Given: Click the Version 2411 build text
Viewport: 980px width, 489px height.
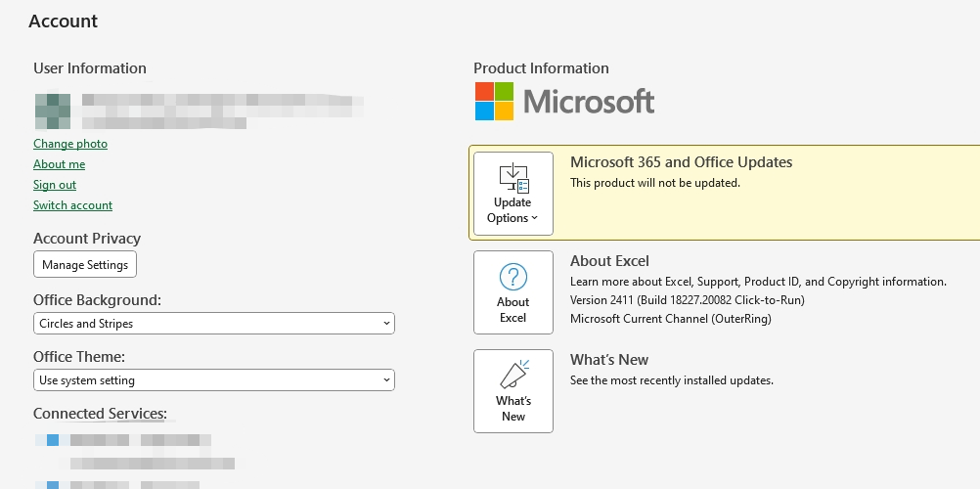Looking at the screenshot, I should click(688, 300).
